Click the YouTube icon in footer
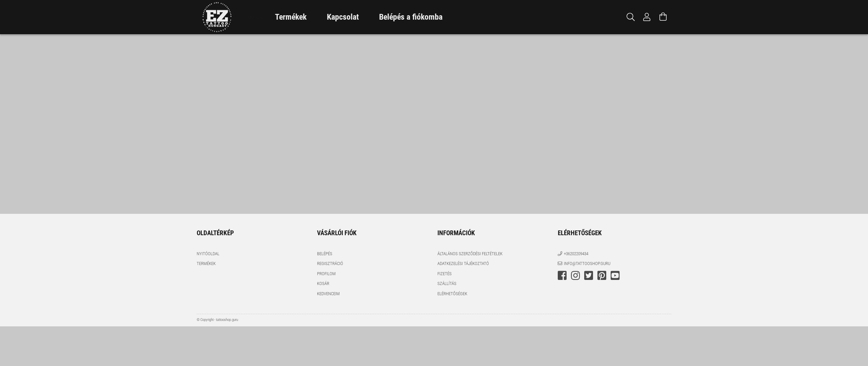This screenshot has height=366, width=868. pyautogui.click(x=615, y=276)
